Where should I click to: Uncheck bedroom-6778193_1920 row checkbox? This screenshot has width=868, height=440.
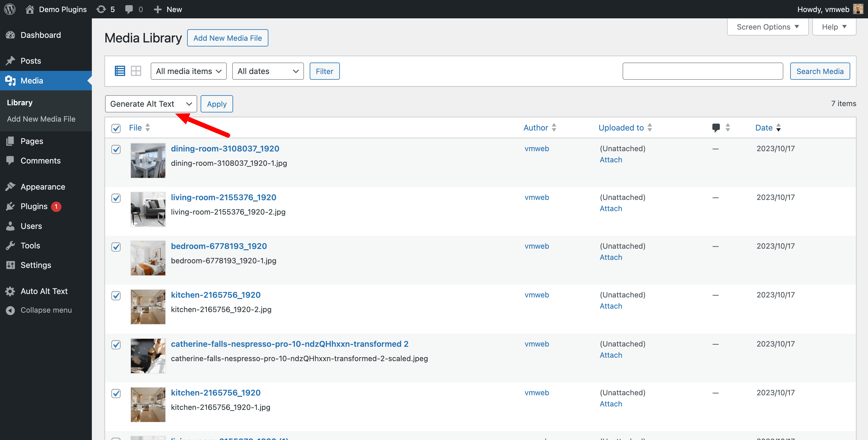(x=116, y=247)
